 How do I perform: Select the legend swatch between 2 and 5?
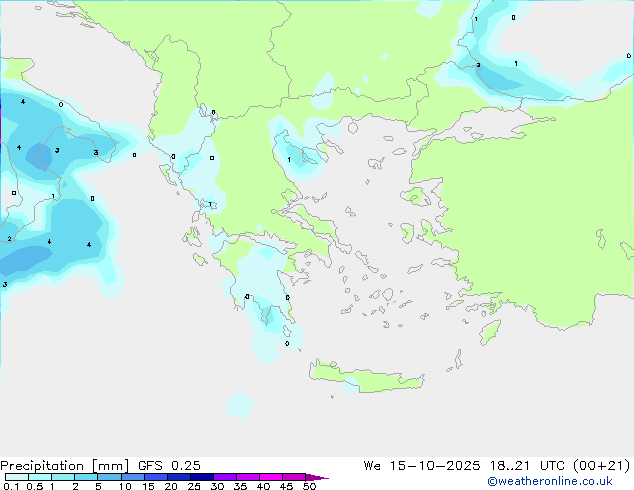click(86, 477)
